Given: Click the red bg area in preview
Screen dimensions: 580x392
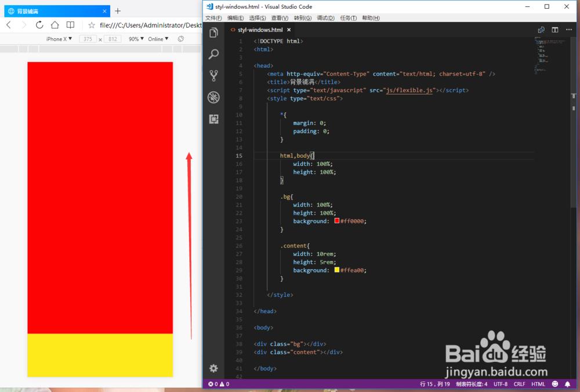Looking at the screenshot, I should pos(100,198).
